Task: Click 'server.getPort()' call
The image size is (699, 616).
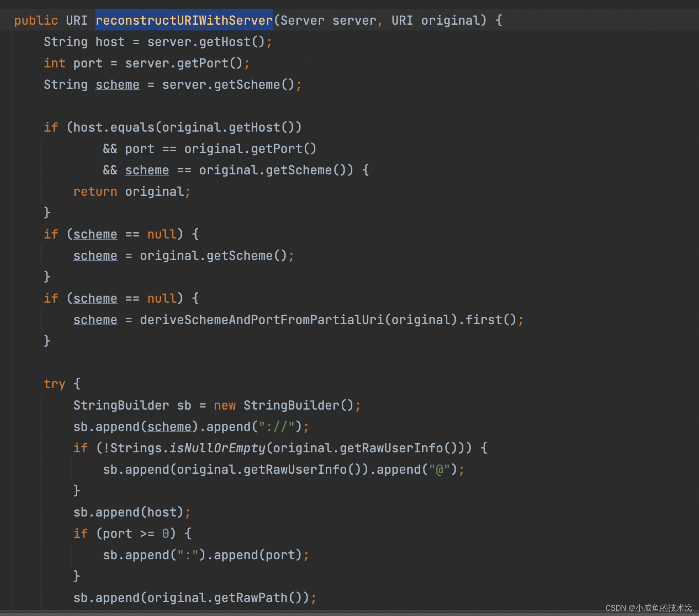Action: [x=184, y=63]
